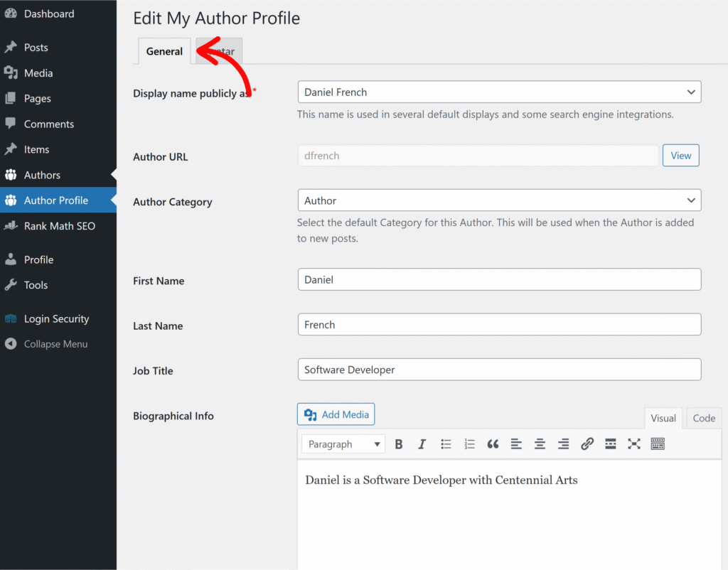This screenshot has width=728, height=570.
Task: Click inside the biographical info text area
Action: coord(509,515)
